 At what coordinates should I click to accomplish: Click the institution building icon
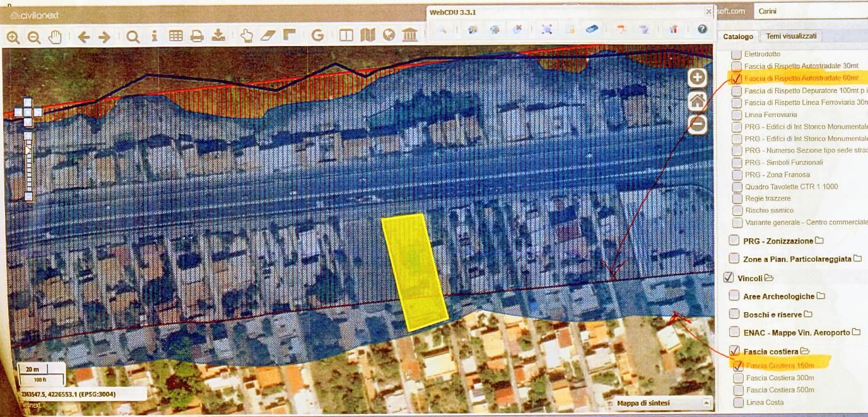click(410, 35)
